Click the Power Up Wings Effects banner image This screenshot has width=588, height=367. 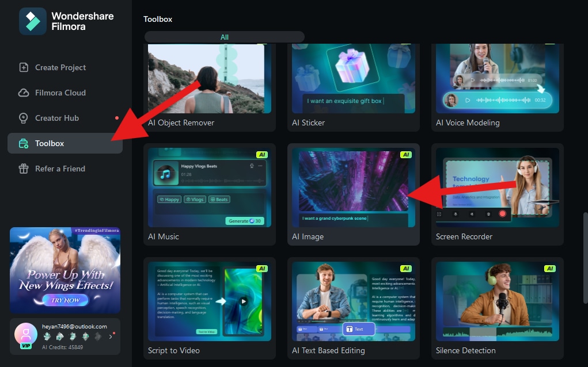pos(65,270)
